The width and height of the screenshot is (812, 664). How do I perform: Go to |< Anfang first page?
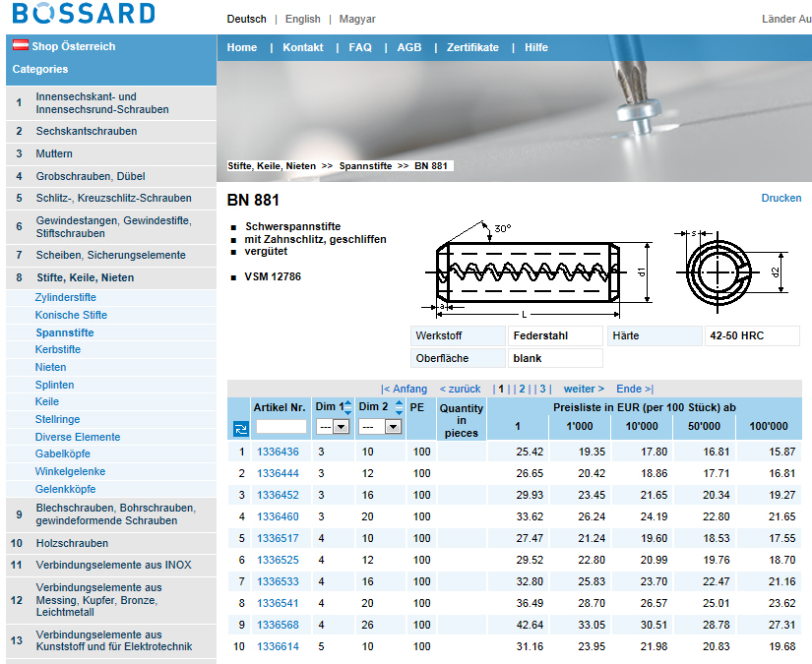pos(404,389)
